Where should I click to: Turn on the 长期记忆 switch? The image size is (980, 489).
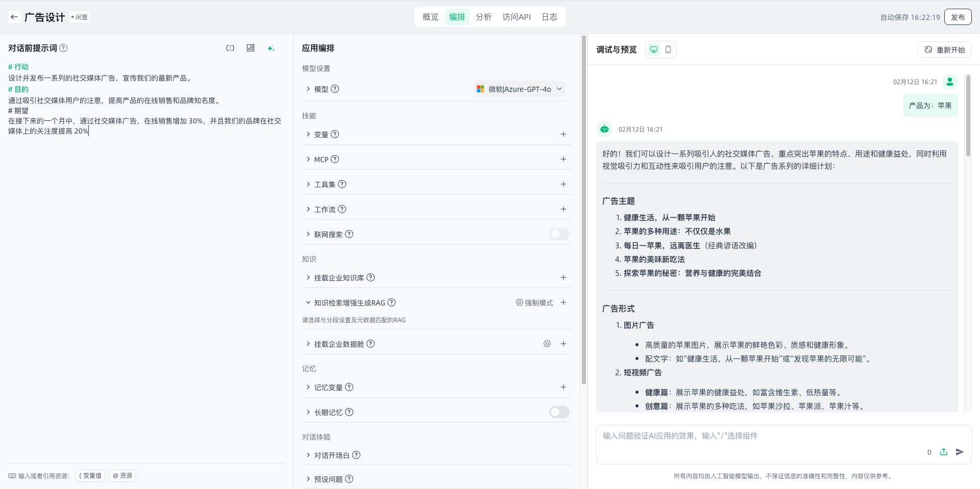[559, 412]
